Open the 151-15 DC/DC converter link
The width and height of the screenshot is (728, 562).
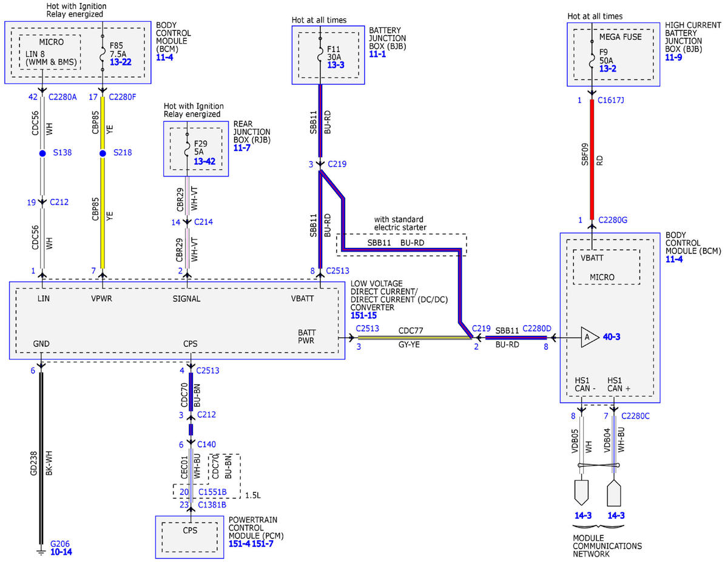(x=365, y=316)
